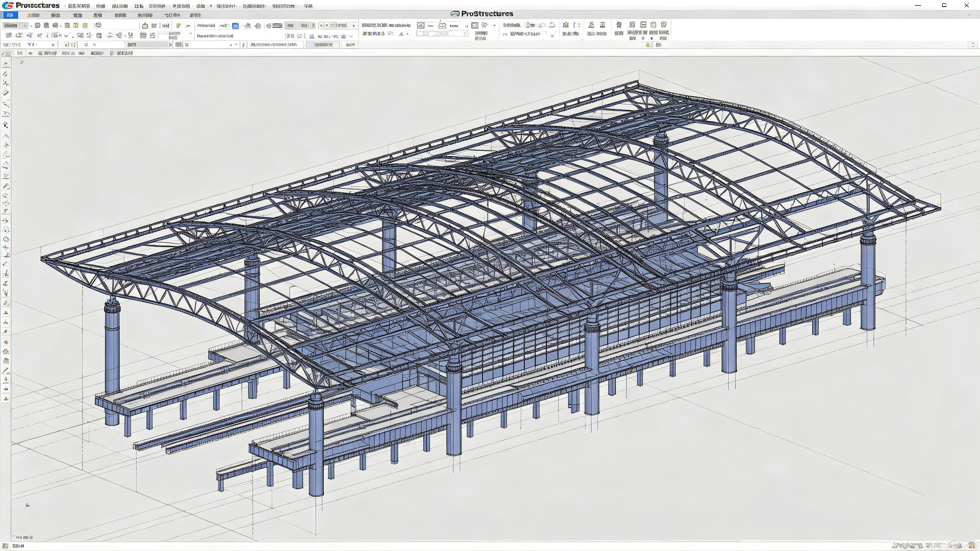Open the second ribbon tab beside the blue one

pos(33,15)
